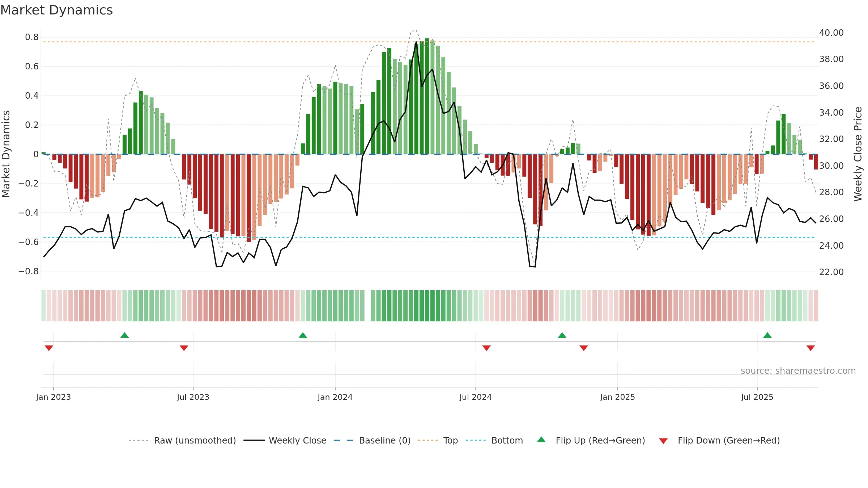Viewport: 868px width, 488px height.
Task: Click the Jul 2025 x-axis label
Action: (757, 397)
